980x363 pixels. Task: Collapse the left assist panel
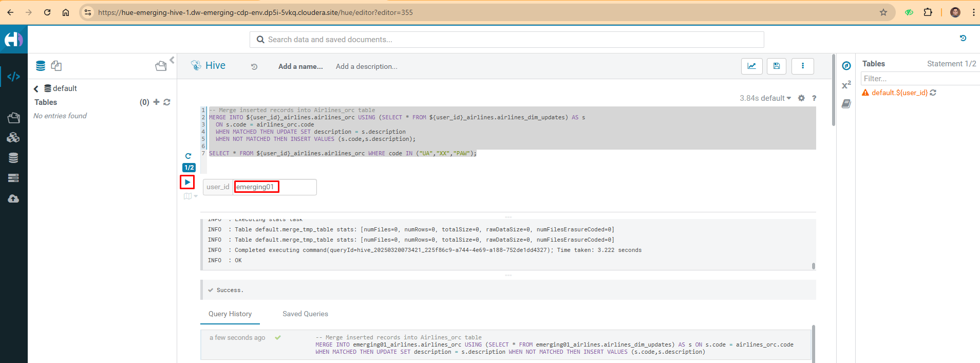172,60
